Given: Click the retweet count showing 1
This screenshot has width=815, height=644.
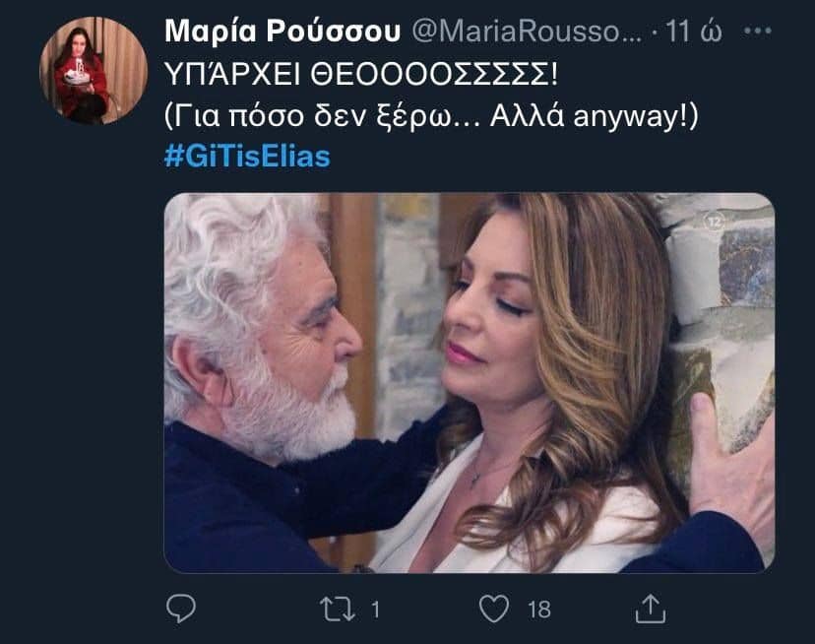Looking at the screenshot, I should tap(375, 610).
